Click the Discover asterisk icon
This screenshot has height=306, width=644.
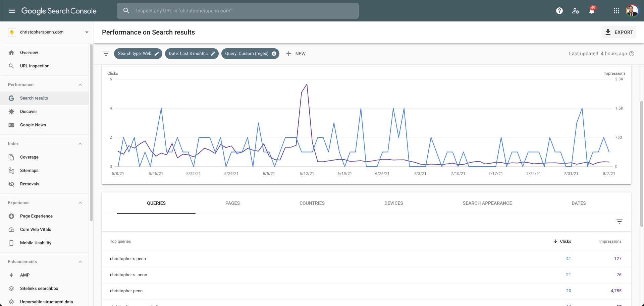[x=11, y=112]
